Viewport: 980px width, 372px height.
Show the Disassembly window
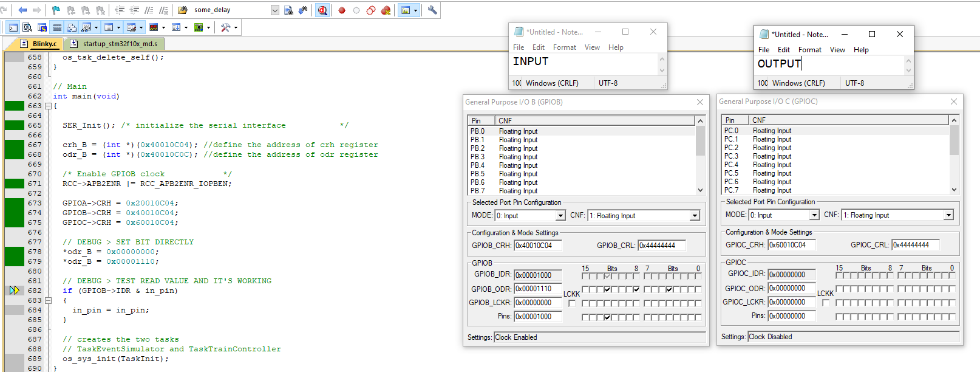click(x=27, y=27)
